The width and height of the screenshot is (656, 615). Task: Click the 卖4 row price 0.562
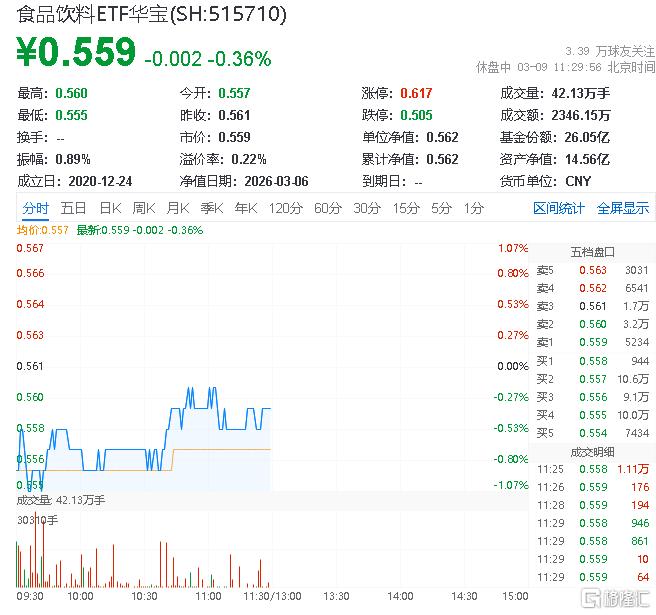point(593,288)
